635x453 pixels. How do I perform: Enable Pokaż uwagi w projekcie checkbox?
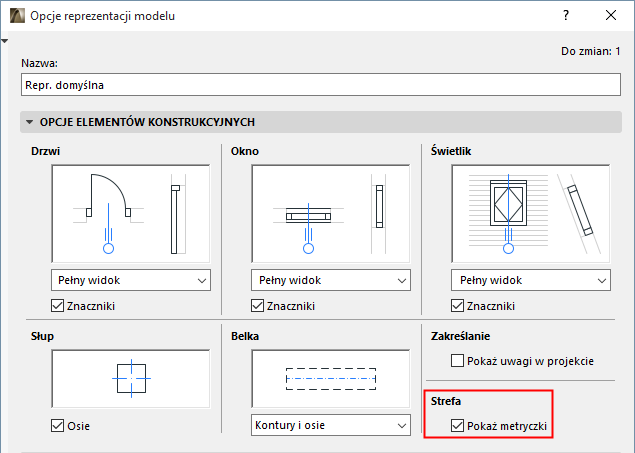coord(458,360)
